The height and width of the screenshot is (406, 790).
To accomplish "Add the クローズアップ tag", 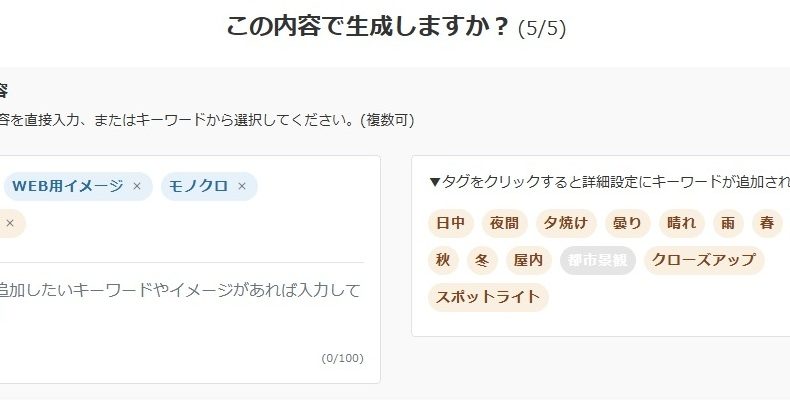I will point(703,260).
